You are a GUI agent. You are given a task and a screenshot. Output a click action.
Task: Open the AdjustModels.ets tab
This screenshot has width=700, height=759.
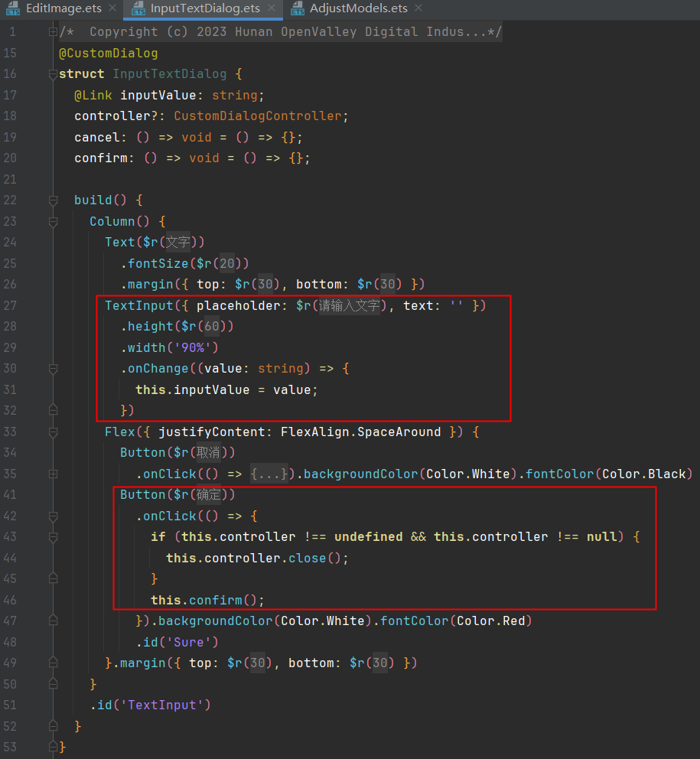coord(358,8)
